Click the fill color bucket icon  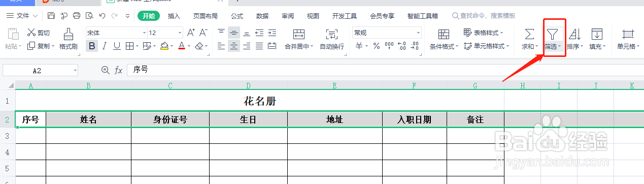tap(164, 46)
